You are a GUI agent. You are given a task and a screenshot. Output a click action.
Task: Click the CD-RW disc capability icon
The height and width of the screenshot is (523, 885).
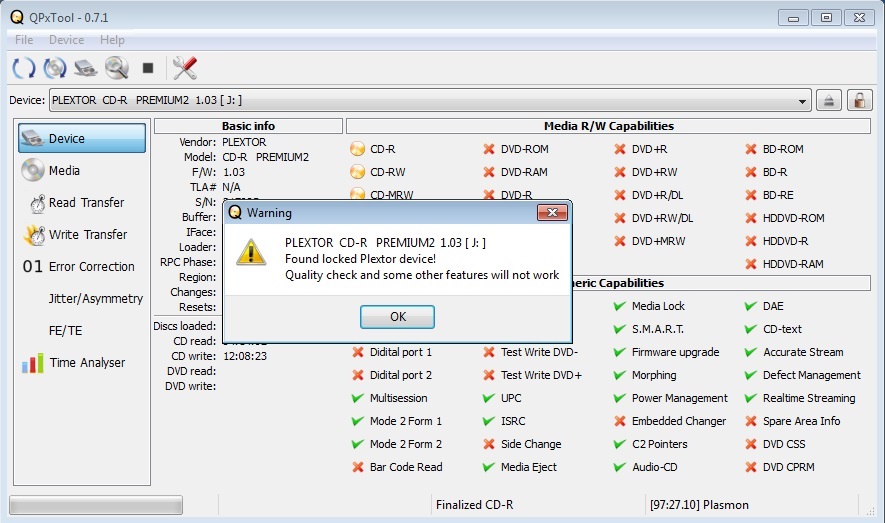[x=357, y=172]
